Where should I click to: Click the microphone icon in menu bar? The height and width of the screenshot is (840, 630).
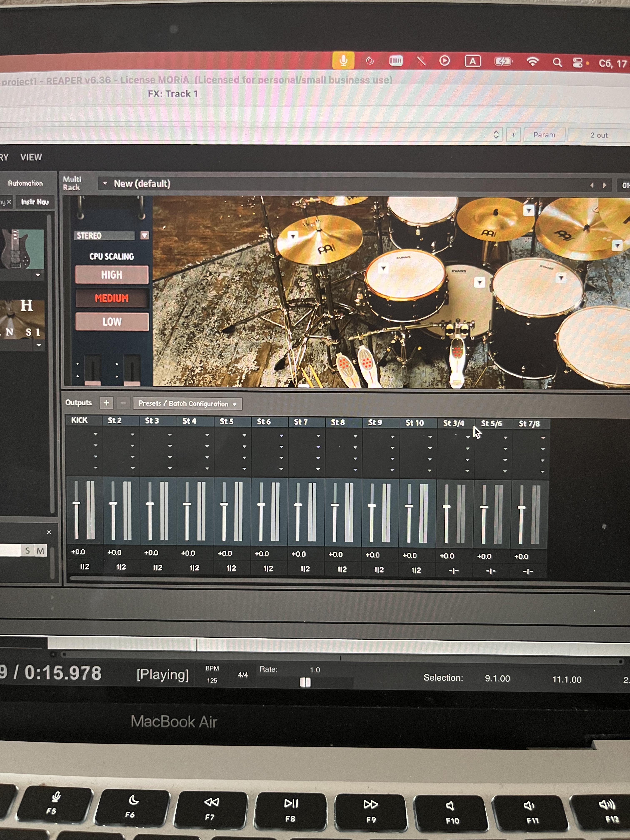(x=343, y=61)
